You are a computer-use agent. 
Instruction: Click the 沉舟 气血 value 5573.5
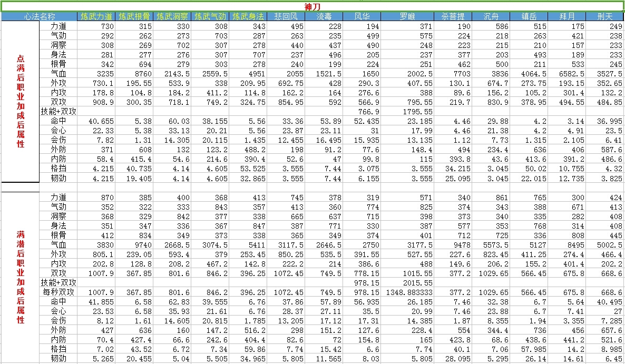coord(491,244)
